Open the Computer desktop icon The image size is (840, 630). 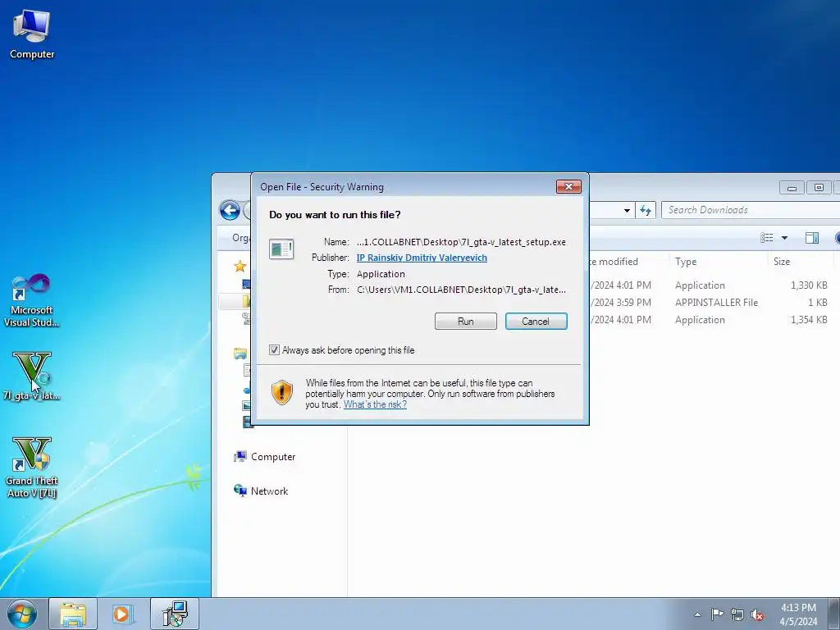pos(32,34)
